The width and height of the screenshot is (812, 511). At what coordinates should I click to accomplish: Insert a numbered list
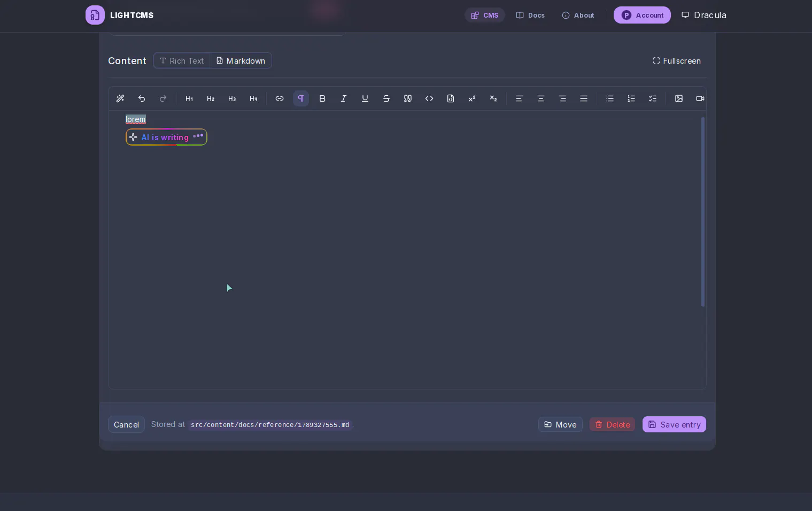tap(631, 98)
